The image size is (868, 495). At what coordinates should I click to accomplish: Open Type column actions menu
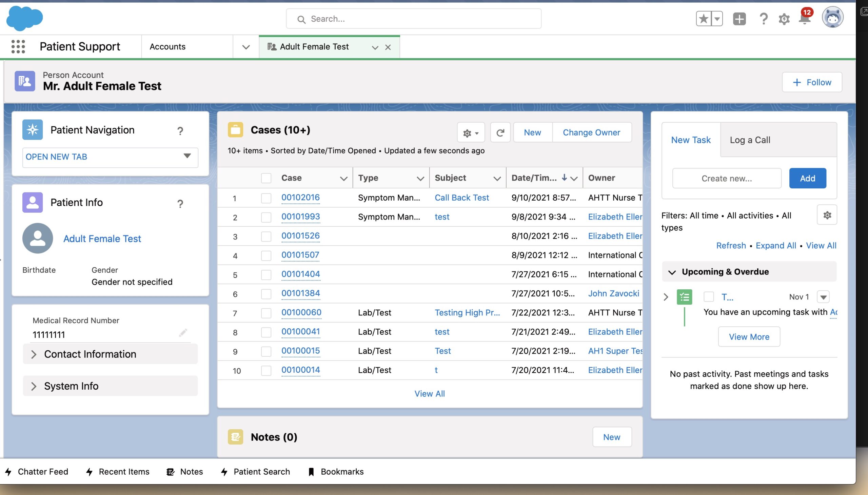[420, 178]
